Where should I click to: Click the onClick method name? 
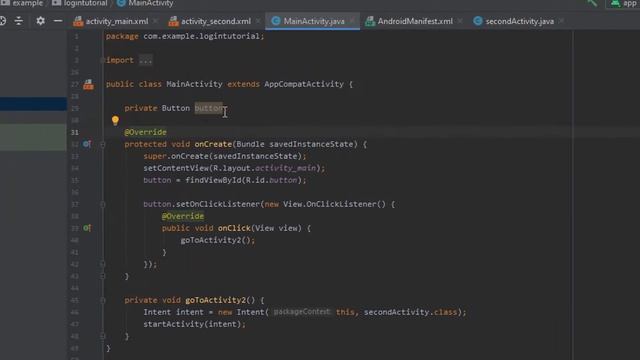[234, 228]
